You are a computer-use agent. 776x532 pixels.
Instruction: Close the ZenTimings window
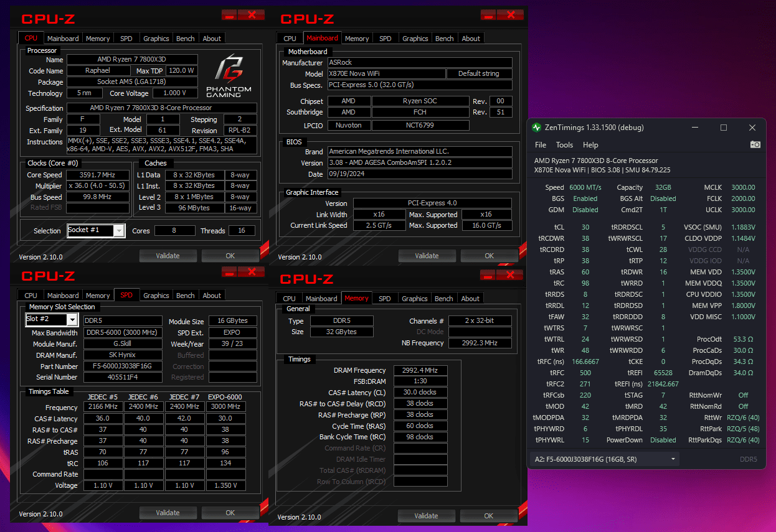tap(752, 128)
